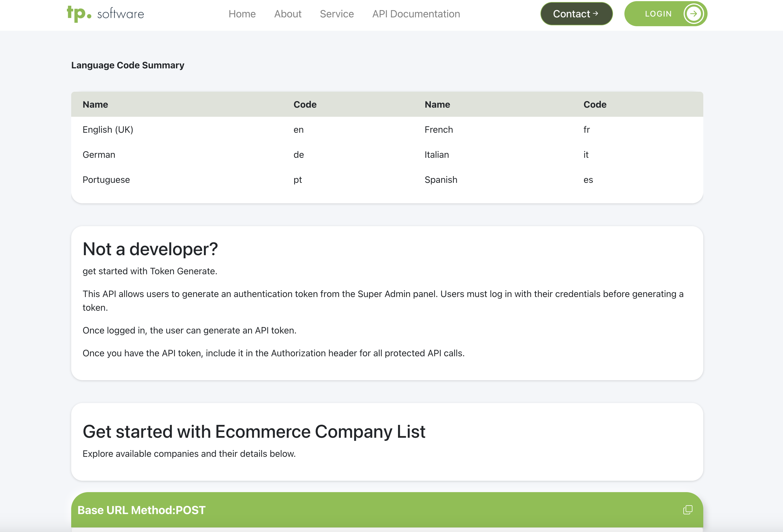Click the small arrow inside Contact button
The width and height of the screenshot is (783, 532).
[x=596, y=13]
